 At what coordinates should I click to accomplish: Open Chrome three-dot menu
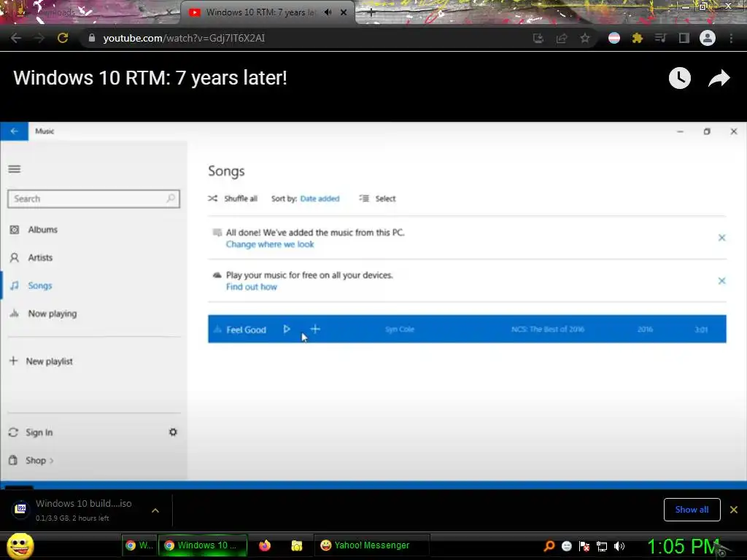point(731,38)
